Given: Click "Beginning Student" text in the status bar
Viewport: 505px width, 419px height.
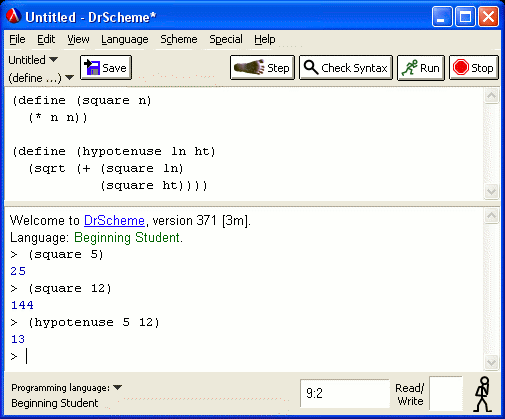Looking at the screenshot, I should [55, 403].
